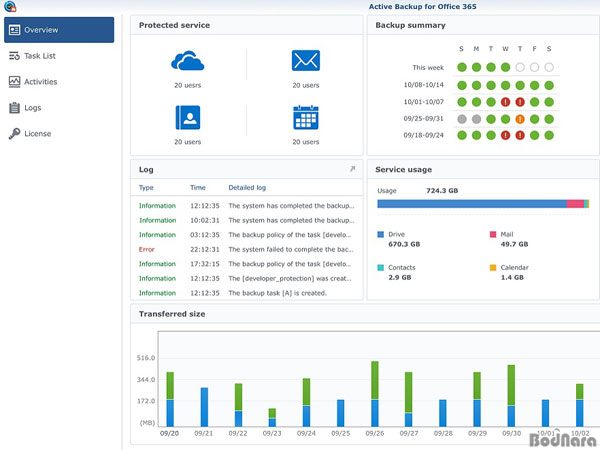Open the Overview section
The image size is (600, 450).
[x=59, y=30]
